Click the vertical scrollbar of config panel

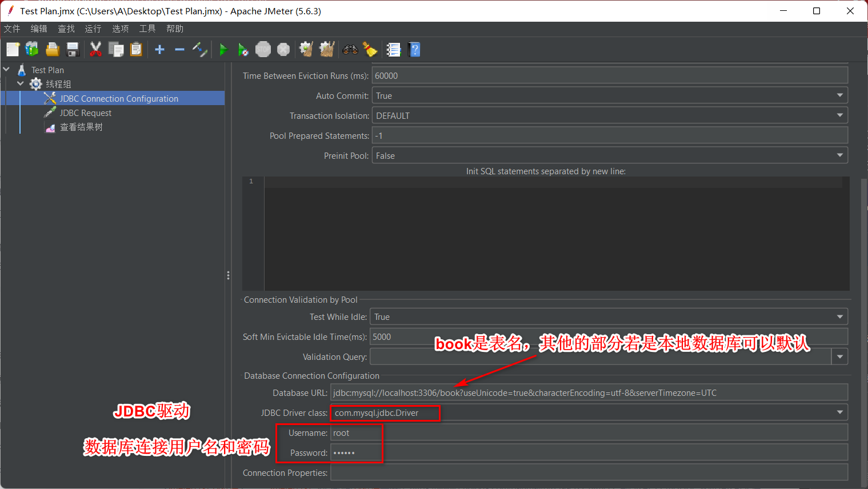(x=864, y=331)
